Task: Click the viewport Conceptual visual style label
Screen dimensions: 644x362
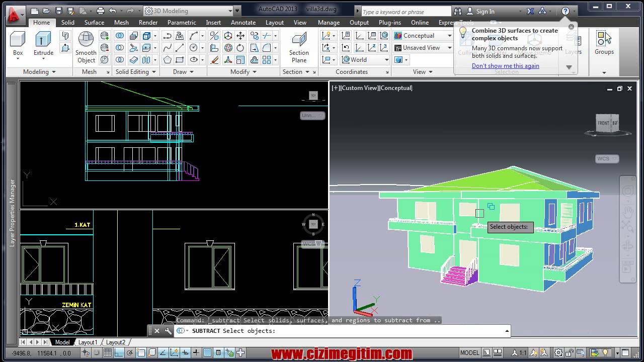Action: (396, 88)
